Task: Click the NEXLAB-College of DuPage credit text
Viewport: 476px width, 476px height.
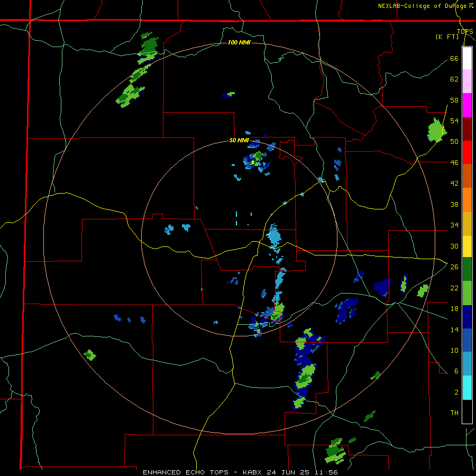Action: pyautogui.click(x=425, y=6)
